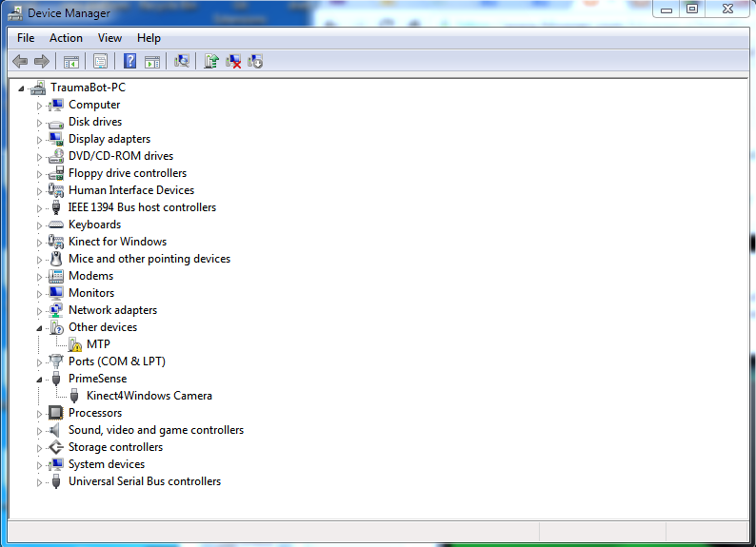Expand the DVD/CD-ROM drives arrow
The width and height of the screenshot is (756, 547).
pyautogui.click(x=40, y=157)
